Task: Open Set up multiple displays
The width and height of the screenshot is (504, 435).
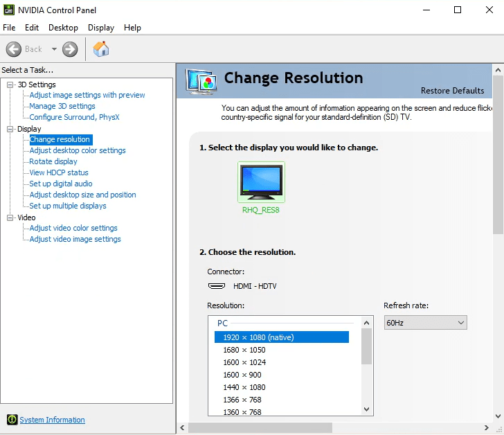Action: point(68,206)
